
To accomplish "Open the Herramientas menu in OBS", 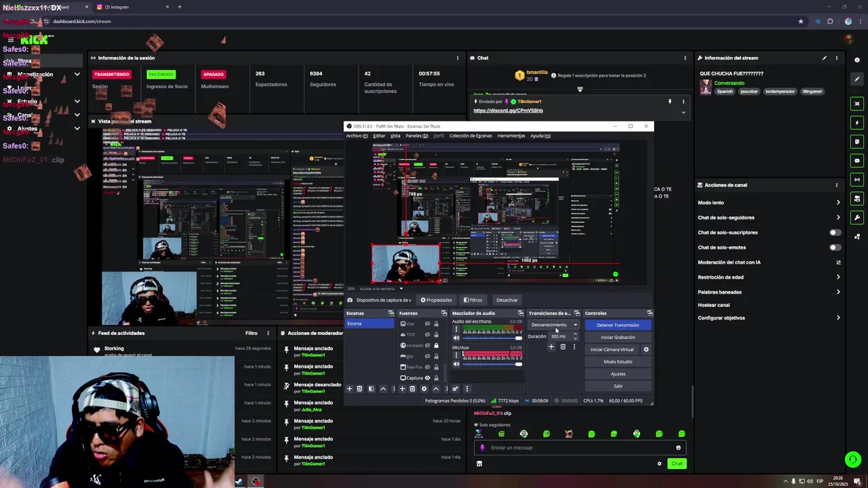I will (x=511, y=136).
